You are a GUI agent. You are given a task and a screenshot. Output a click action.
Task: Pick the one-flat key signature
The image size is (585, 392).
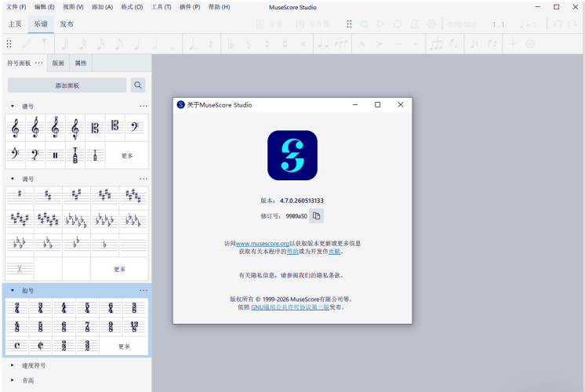tap(104, 245)
